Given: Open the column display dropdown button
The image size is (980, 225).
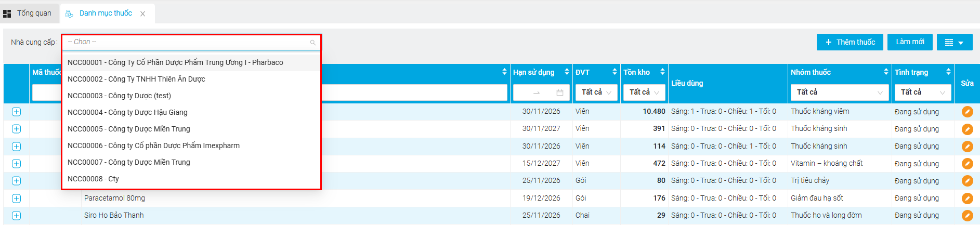Looking at the screenshot, I should [x=955, y=42].
